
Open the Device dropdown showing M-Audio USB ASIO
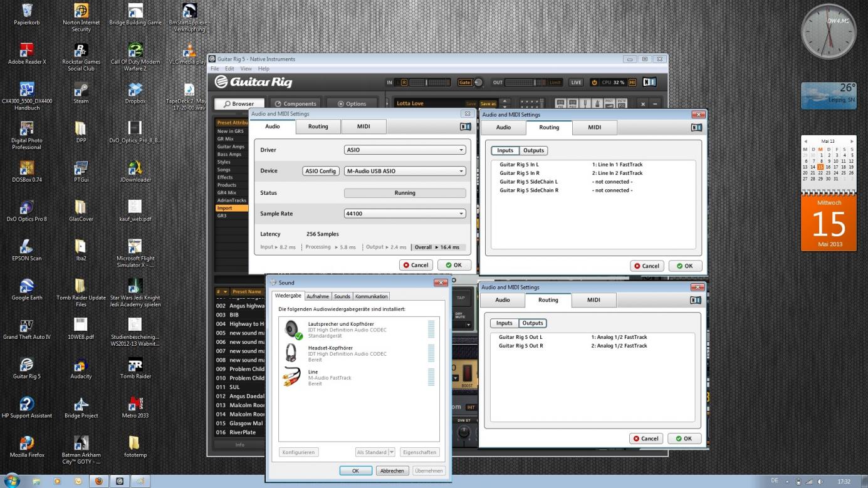pos(405,171)
